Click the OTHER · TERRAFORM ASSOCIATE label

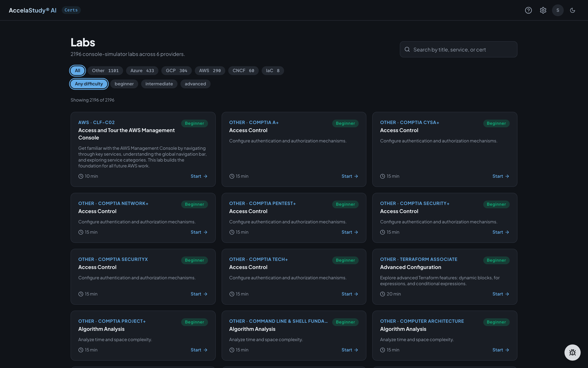[419, 259]
